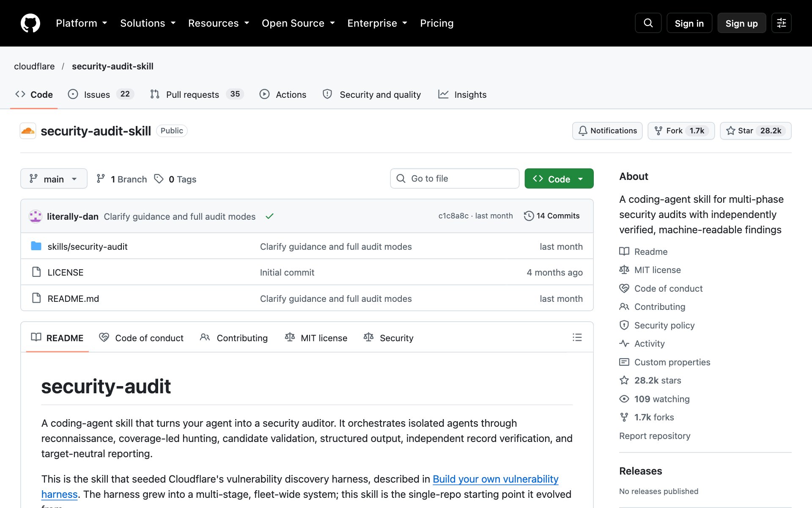
Task: Click the Go to file field
Action: (x=455, y=179)
